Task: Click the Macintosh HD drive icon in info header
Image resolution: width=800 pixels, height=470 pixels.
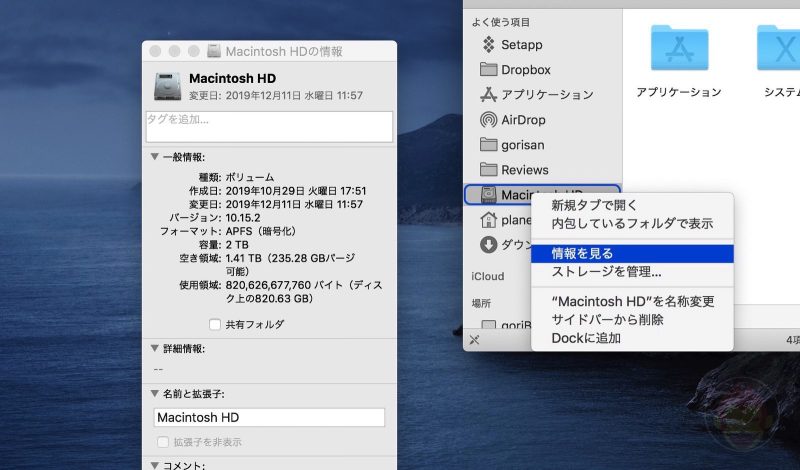Action: click(x=167, y=86)
